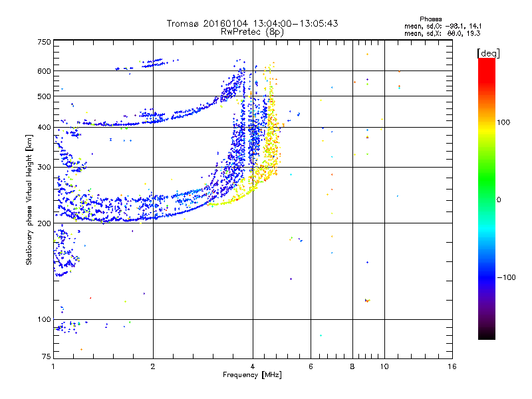
Task: Click the y-axis tick label '500'
Action: (44, 96)
